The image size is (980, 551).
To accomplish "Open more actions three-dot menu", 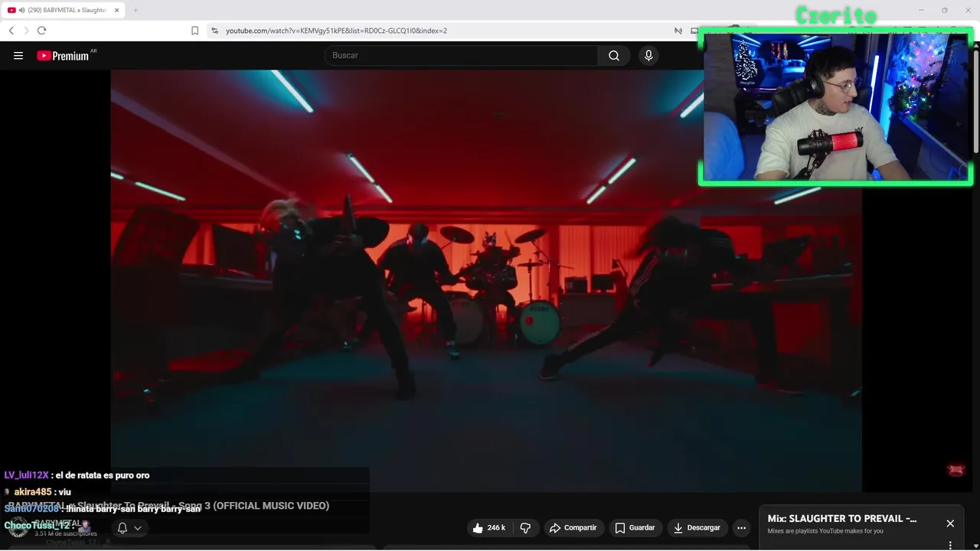I will (741, 527).
